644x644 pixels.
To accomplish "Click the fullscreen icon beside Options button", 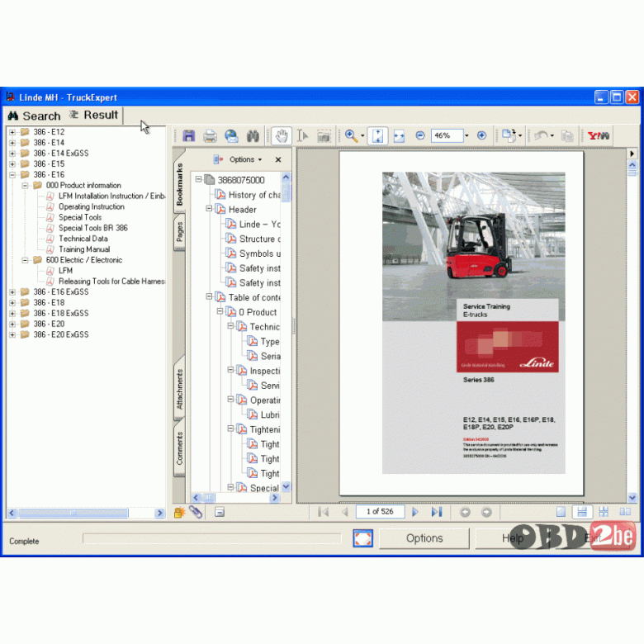I will point(362,538).
